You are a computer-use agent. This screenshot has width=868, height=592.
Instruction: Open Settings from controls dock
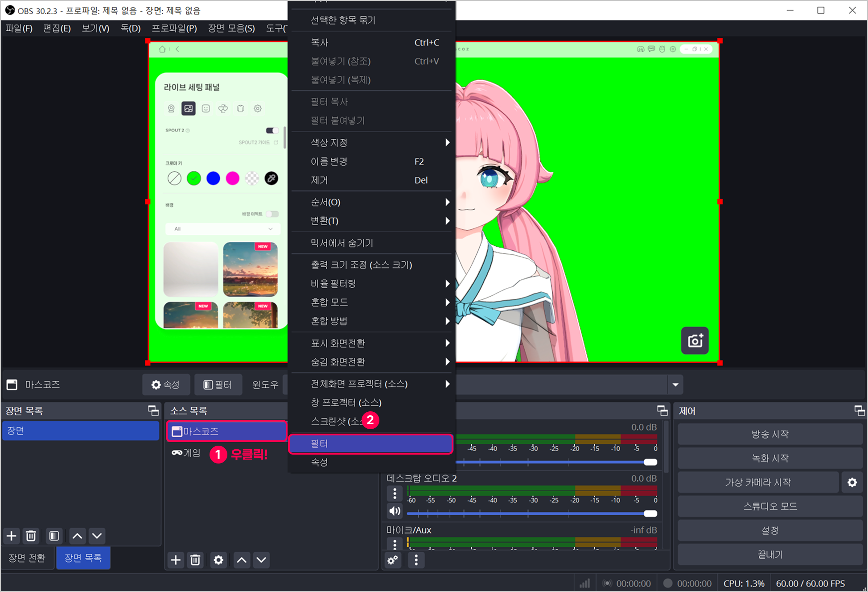(x=770, y=530)
